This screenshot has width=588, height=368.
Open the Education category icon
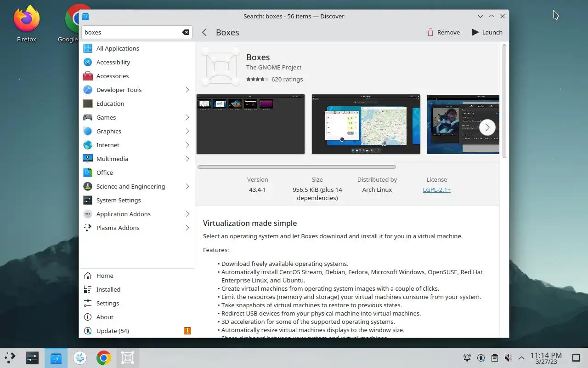[x=88, y=103]
